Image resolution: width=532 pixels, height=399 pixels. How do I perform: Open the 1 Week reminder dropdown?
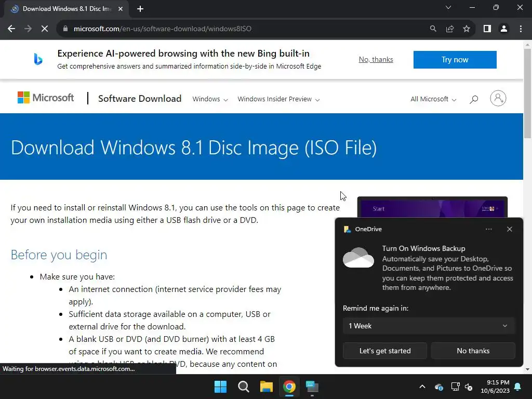pyautogui.click(x=429, y=326)
